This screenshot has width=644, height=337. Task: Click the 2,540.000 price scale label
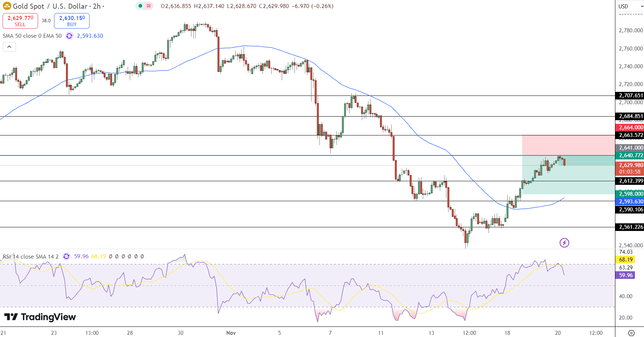631,245
